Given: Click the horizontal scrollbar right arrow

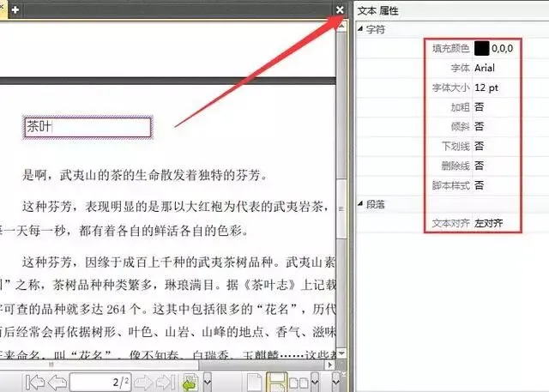Looking at the screenshot, I should click(330, 365).
